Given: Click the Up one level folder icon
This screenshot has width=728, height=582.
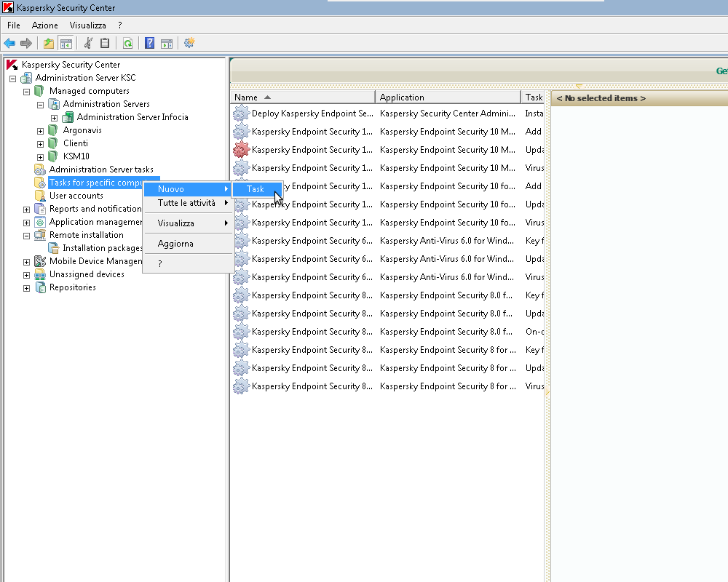Looking at the screenshot, I should [x=49, y=44].
